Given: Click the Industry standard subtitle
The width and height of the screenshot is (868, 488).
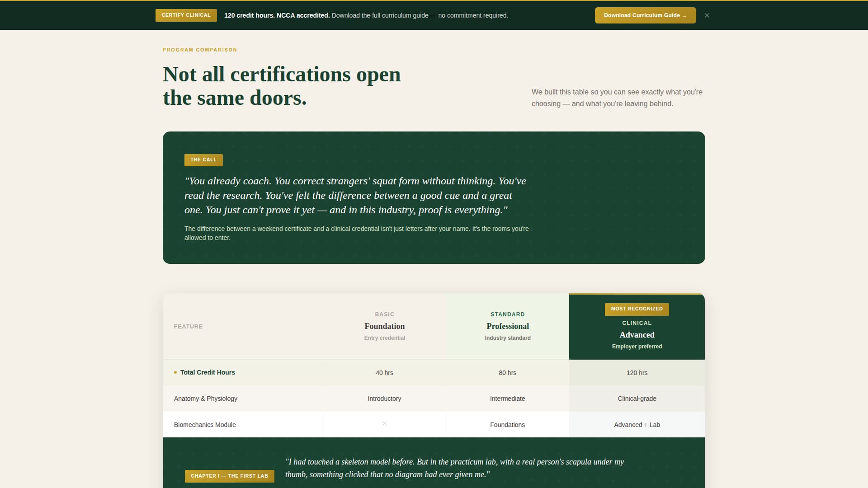Looking at the screenshot, I should pos(507,338).
